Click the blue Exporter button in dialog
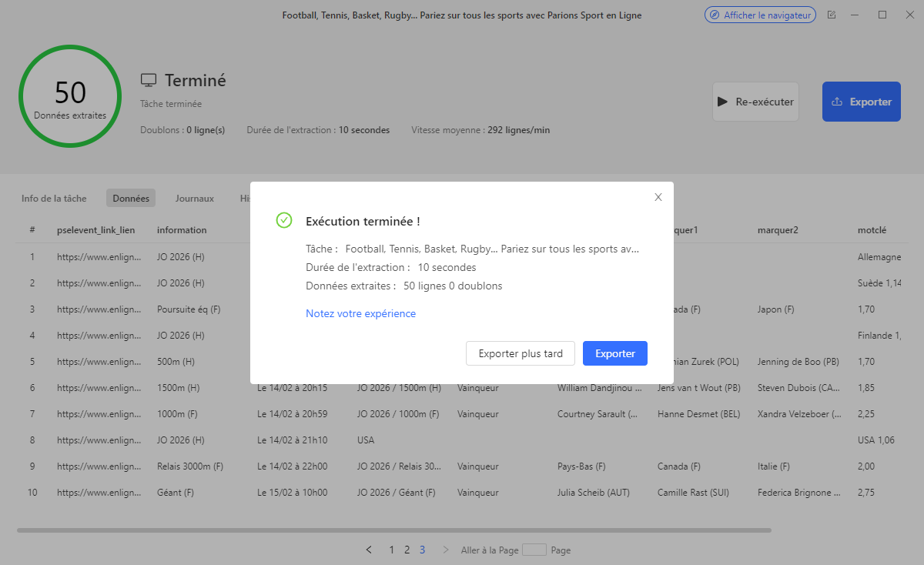The width and height of the screenshot is (924, 565). (614, 353)
